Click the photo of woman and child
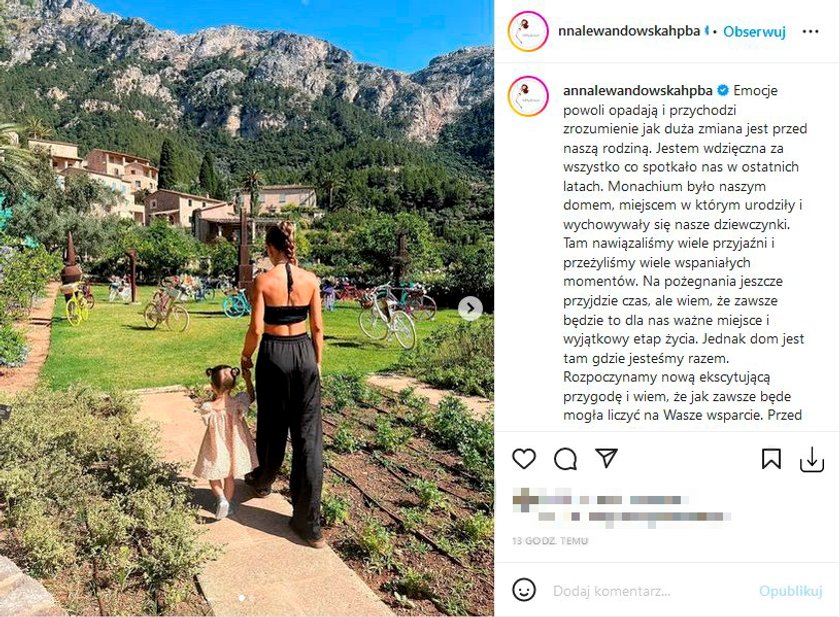This screenshot has height=617, width=840. point(247,308)
